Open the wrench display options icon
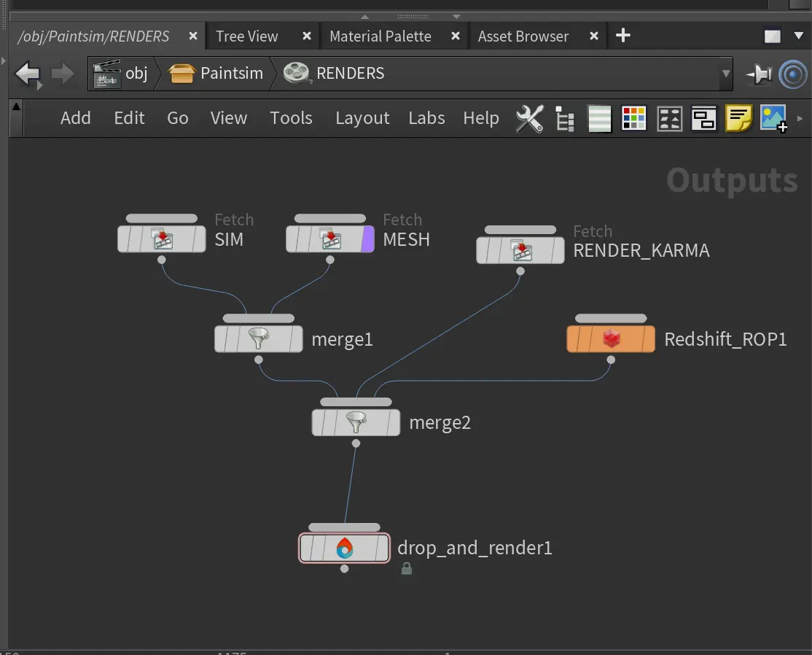Image resolution: width=812 pixels, height=655 pixels. pos(529,119)
